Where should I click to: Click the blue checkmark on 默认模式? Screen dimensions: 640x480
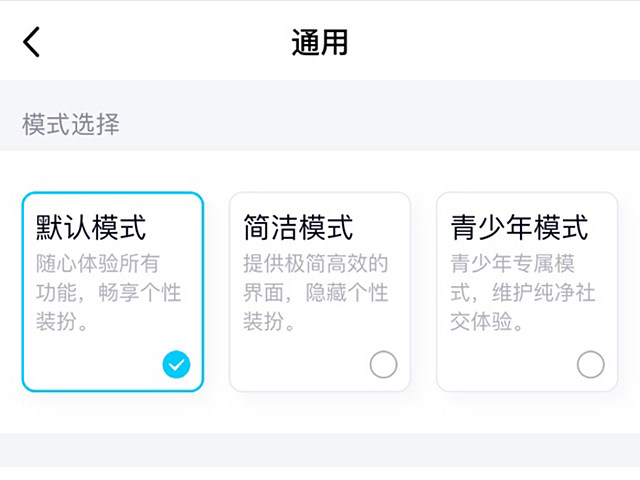click(x=176, y=365)
